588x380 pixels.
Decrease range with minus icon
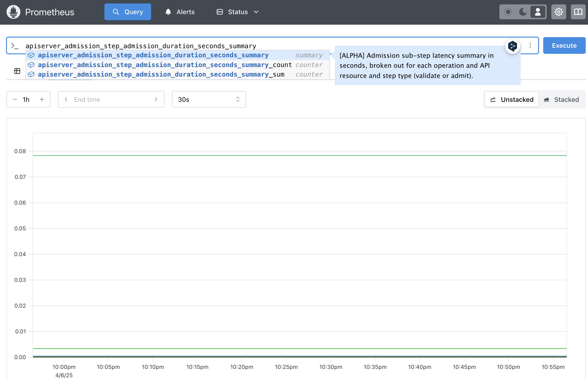click(15, 100)
